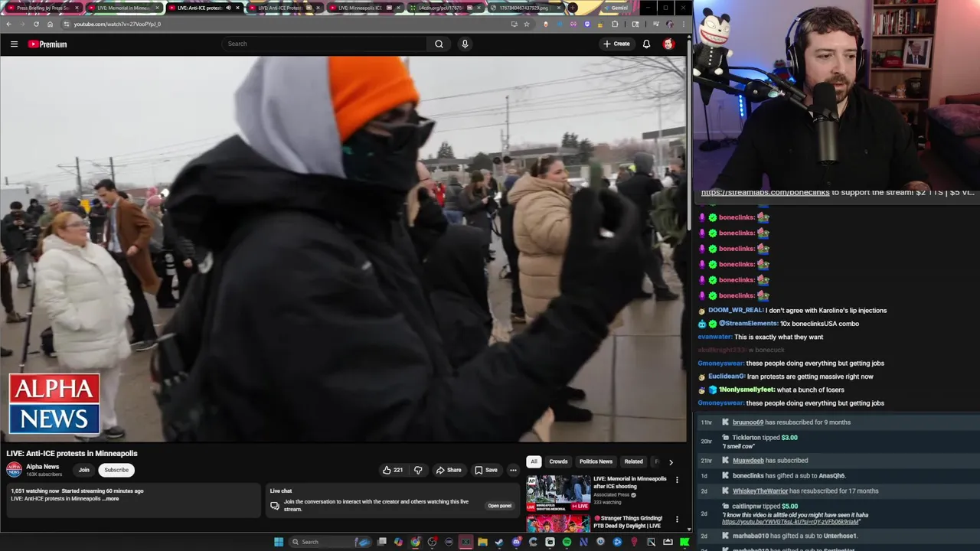Open the Create menu
Viewport: 980px width, 551px height.
pos(616,44)
